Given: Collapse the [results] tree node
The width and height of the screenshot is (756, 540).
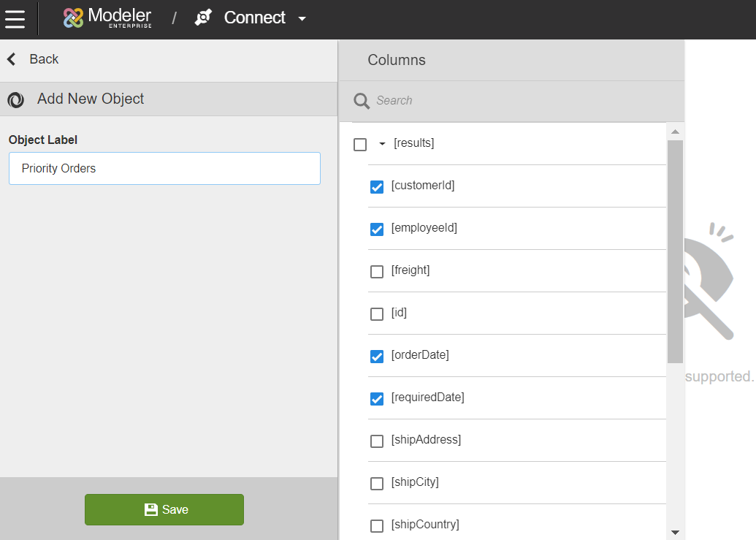Looking at the screenshot, I should (x=382, y=144).
